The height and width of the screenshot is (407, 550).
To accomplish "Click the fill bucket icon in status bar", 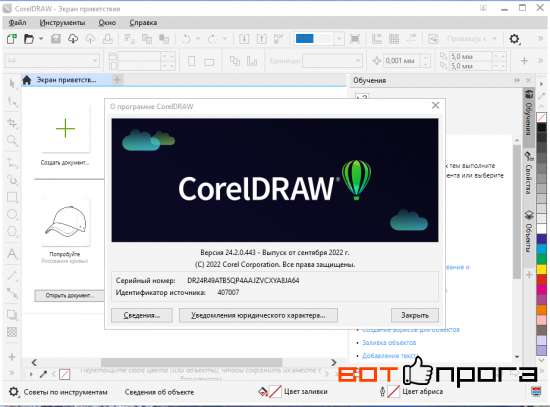I will click(263, 392).
